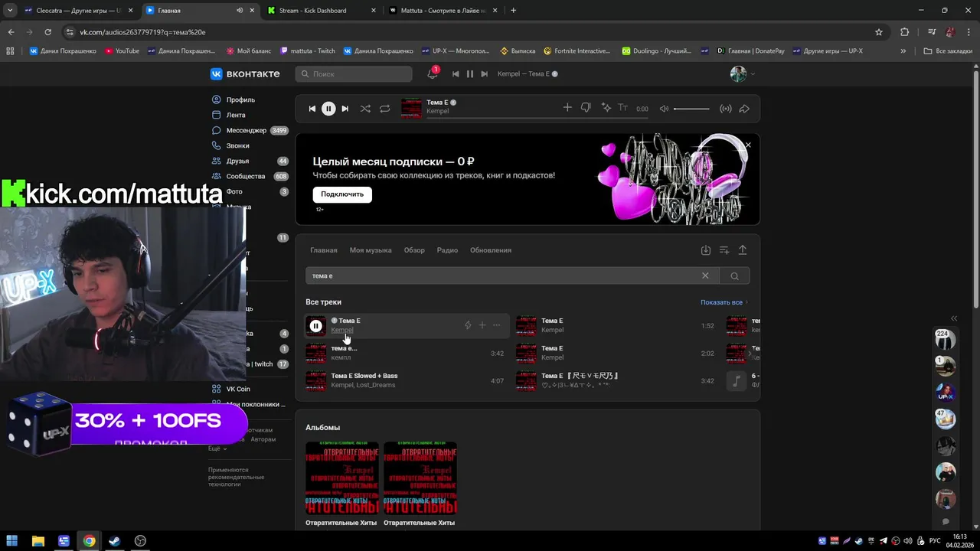Screen dimensions: 980x551
Task: Show similar tracks via sparkle icon
Action: click(x=606, y=108)
